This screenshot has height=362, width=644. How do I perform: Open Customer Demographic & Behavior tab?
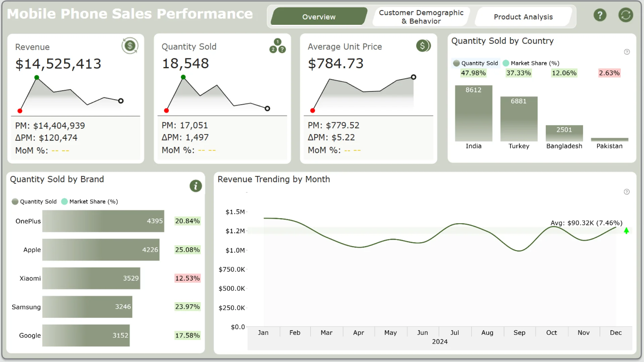(x=421, y=17)
